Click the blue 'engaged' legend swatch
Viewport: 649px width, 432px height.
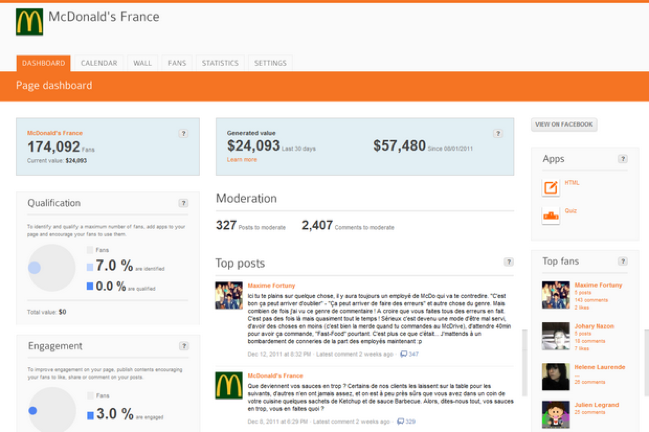pyautogui.click(x=90, y=415)
